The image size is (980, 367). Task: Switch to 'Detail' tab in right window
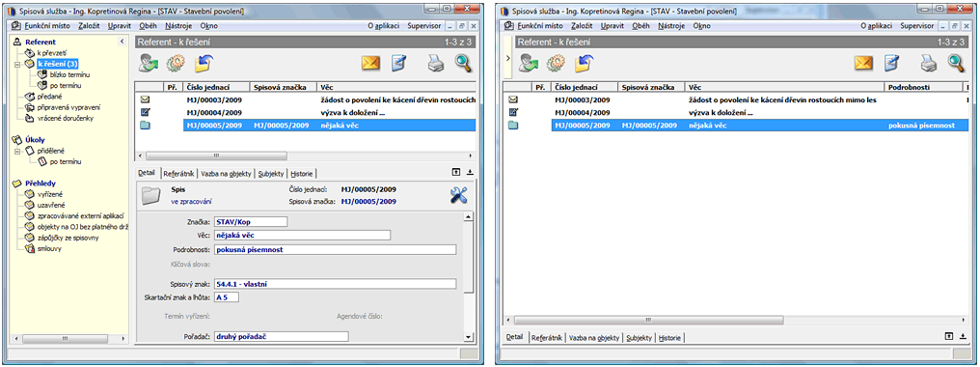[514, 337]
